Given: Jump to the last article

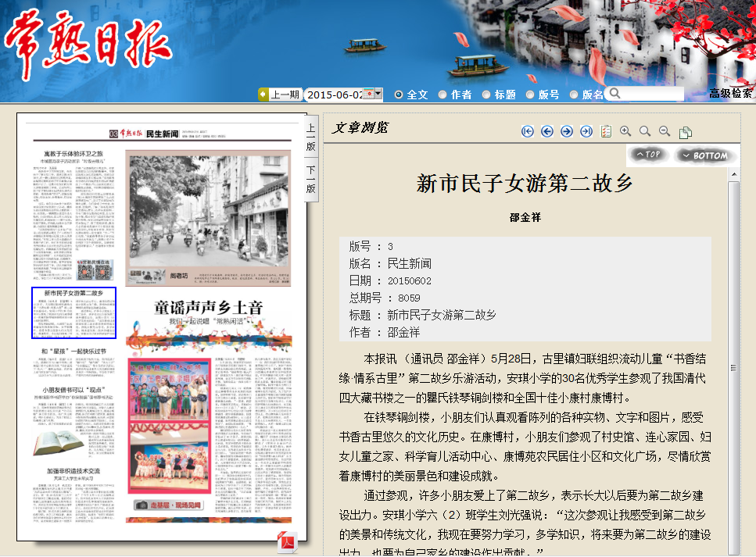Looking at the screenshot, I should pos(586,131).
